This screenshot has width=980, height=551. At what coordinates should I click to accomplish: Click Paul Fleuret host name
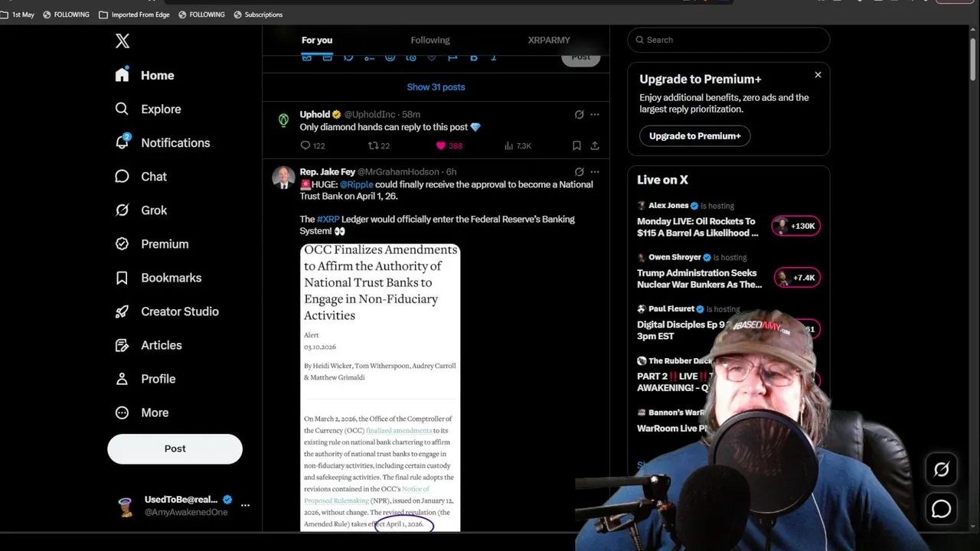point(671,309)
